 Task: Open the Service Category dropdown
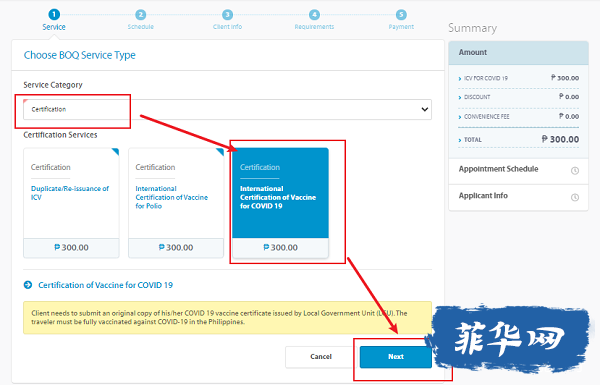coord(227,109)
